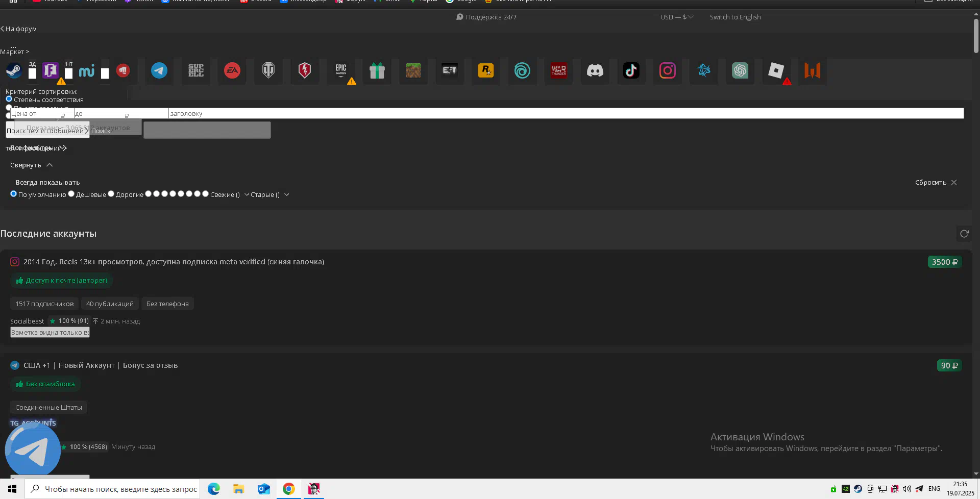Select the По умолчанию sort option

[x=14, y=194]
